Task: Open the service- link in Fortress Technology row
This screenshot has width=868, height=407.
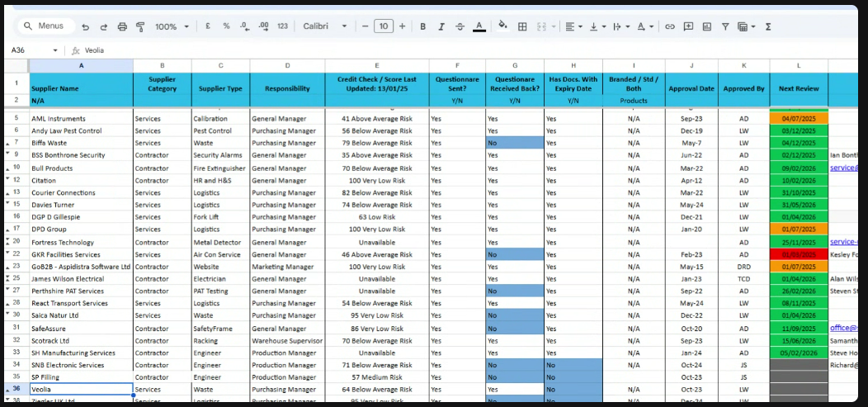Action: (x=843, y=242)
